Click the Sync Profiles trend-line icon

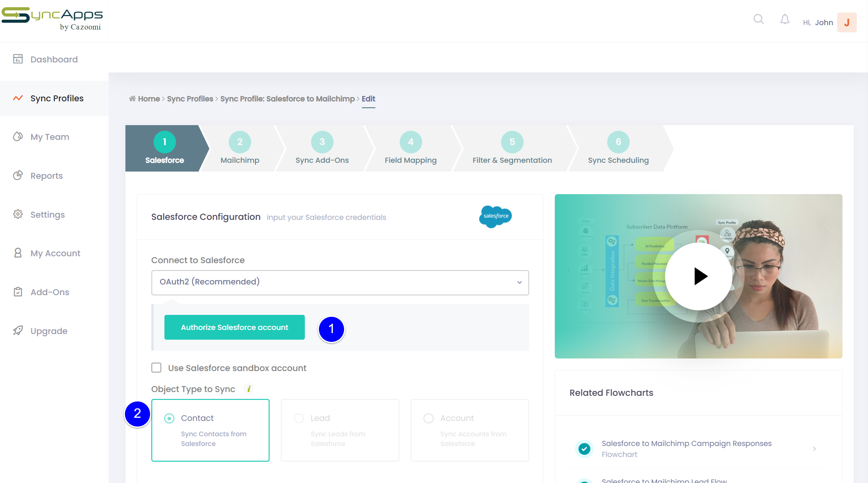18,98
